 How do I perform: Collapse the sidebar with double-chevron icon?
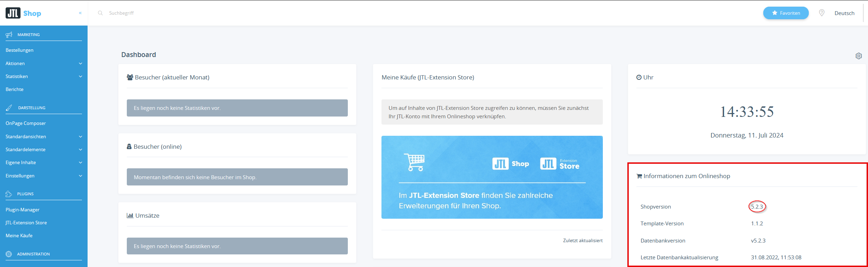tap(80, 13)
